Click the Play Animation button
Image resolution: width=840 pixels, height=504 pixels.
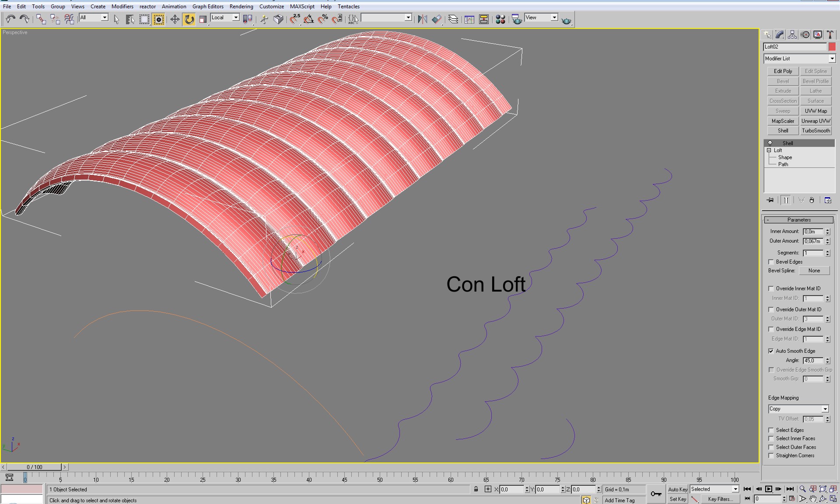point(768,489)
